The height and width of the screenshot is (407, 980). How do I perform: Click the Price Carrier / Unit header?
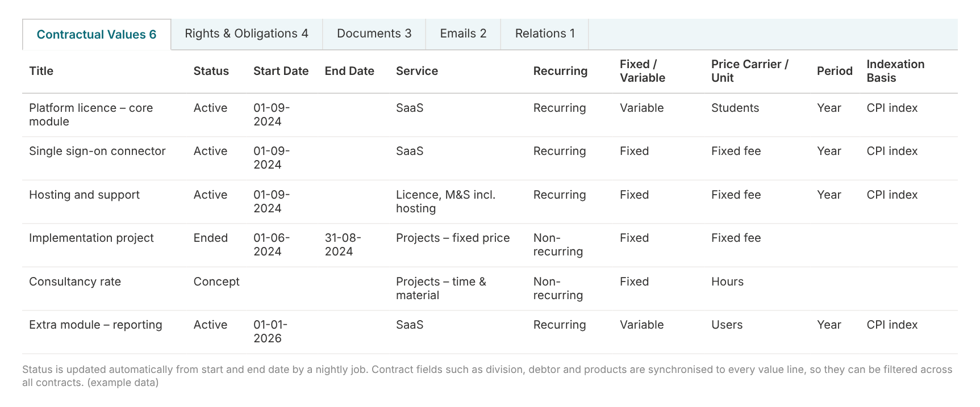(750, 71)
